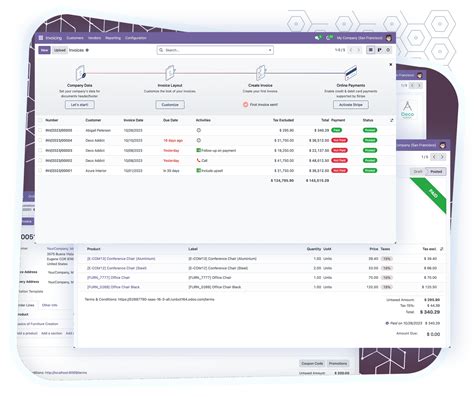Click the magnifier icon in the search box
The width and height of the screenshot is (474, 397).
[161, 50]
